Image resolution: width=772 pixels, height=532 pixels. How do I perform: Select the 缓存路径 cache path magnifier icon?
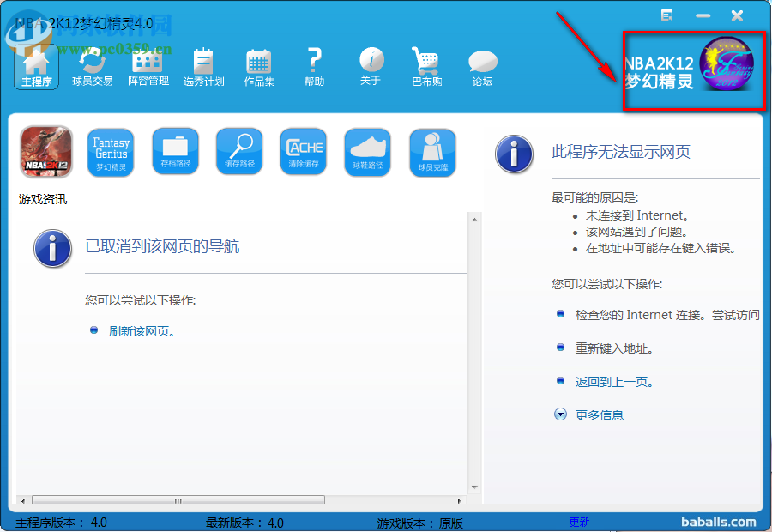click(x=239, y=152)
